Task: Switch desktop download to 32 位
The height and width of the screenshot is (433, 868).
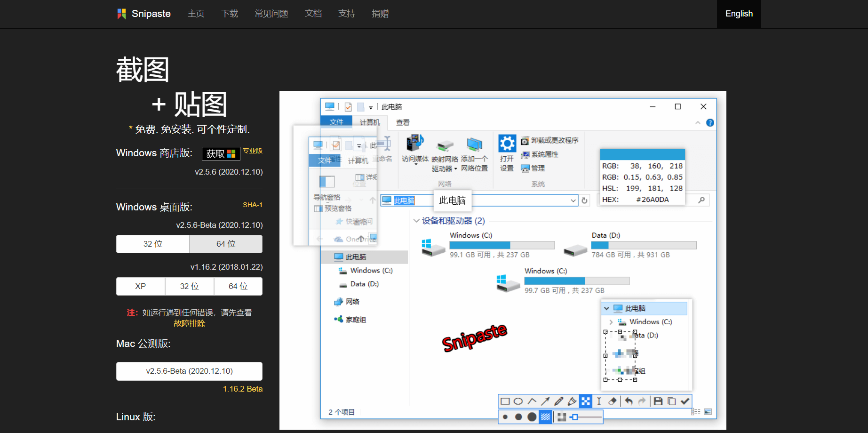Action: click(153, 244)
